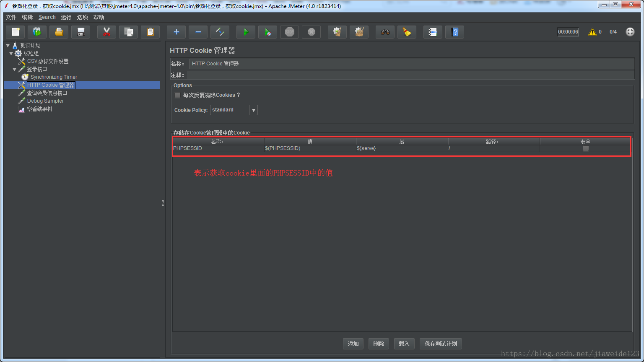Collapse the 登录接口 tree node
The height and width of the screenshot is (362, 644).
coord(15,69)
